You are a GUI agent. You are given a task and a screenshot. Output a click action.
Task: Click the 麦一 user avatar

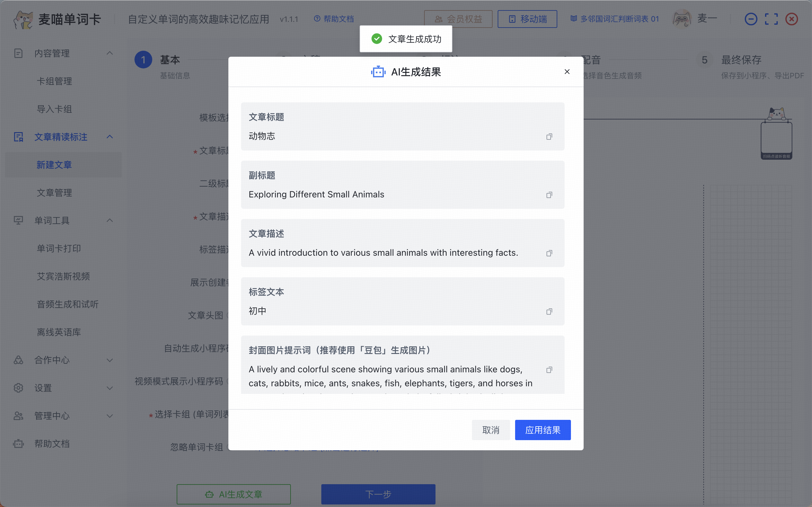[682, 19]
